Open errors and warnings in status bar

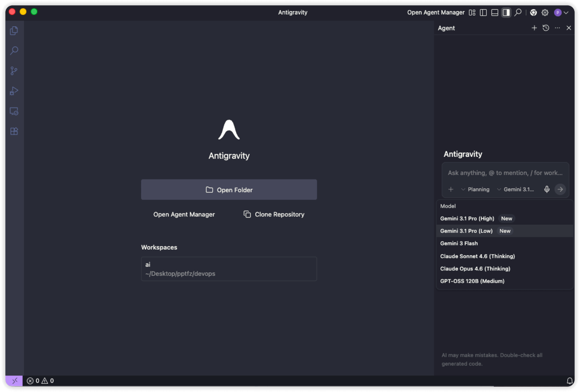click(40, 381)
